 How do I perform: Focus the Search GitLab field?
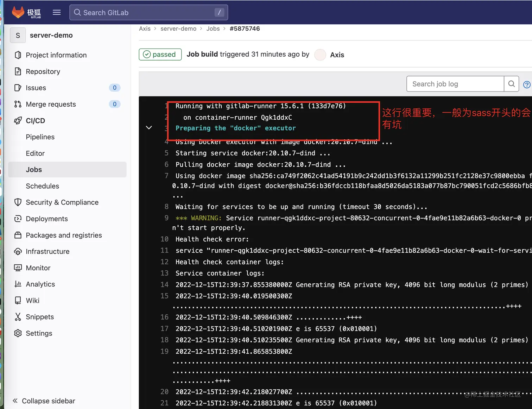[148, 12]
